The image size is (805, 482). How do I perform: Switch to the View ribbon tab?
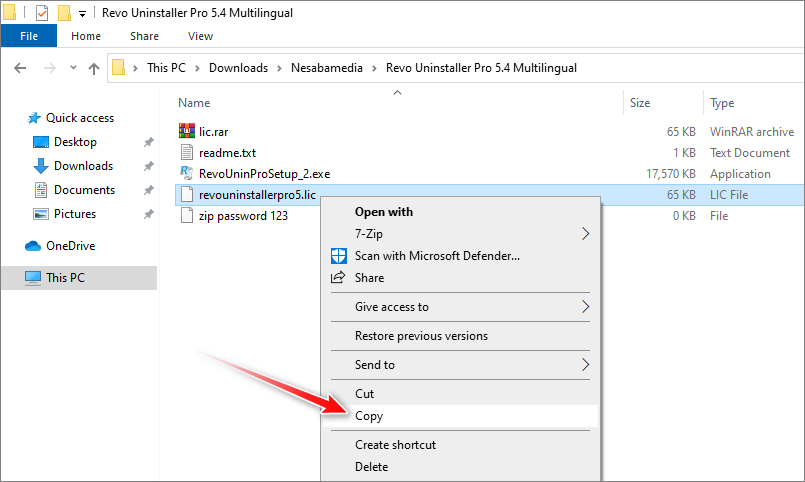pos(200,36)
